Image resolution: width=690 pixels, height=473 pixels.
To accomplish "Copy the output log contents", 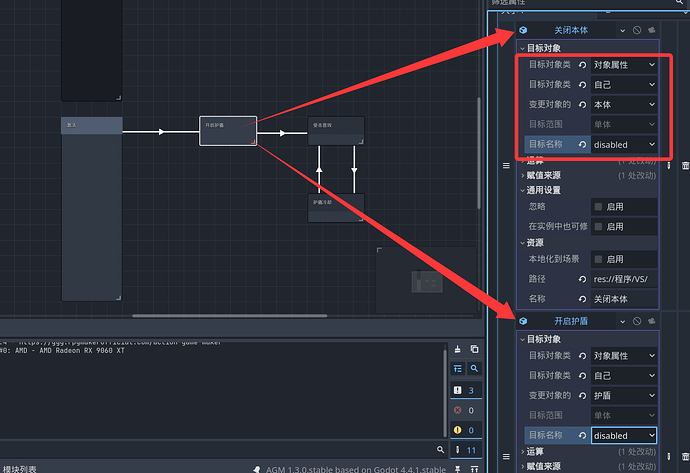I will tap(474, 349).
